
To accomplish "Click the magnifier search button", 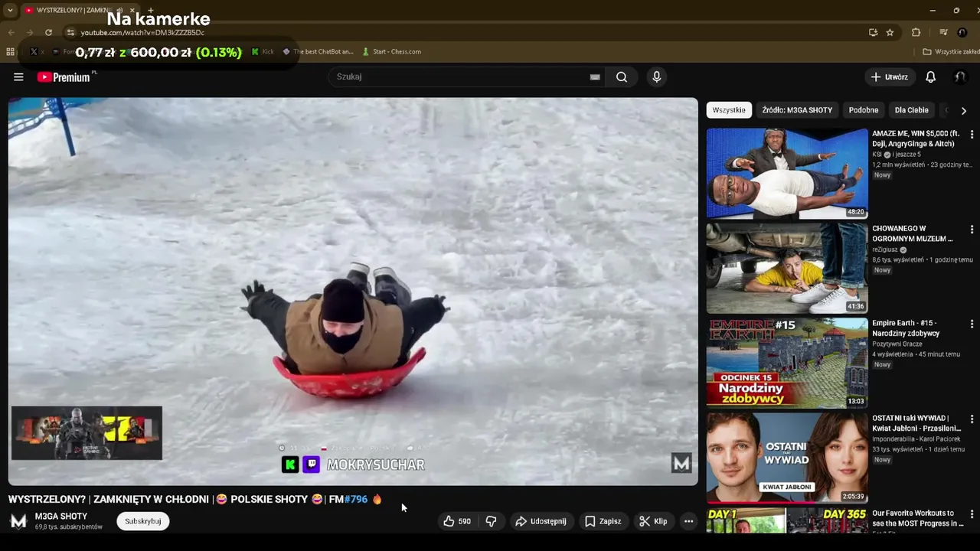I will click(x=622, y=77).
